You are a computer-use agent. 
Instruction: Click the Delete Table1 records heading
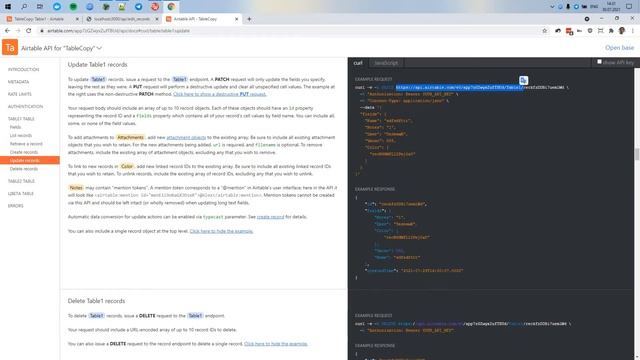pos(96,301)
